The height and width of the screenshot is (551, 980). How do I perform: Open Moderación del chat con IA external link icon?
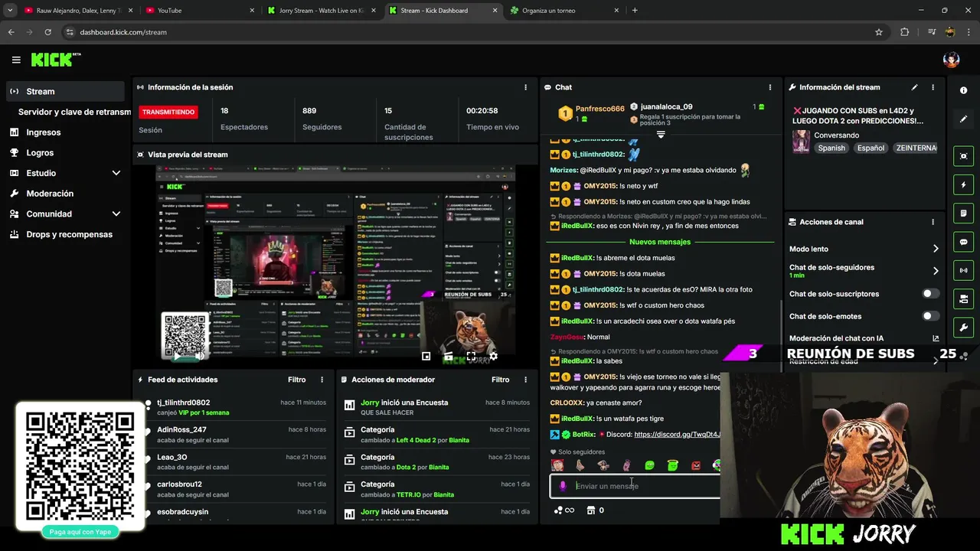click(x=936, y=338)
